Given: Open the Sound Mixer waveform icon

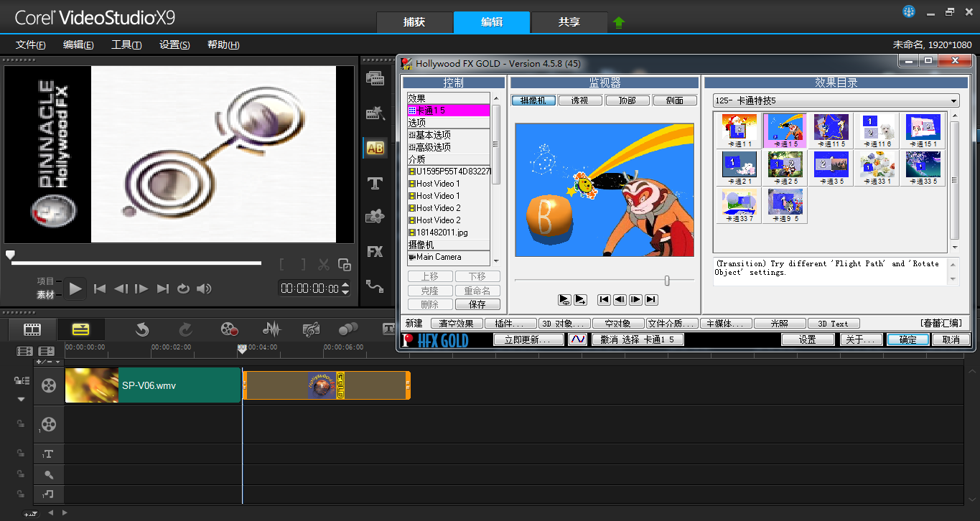Looking at the screenshot, I should (271, 329).
